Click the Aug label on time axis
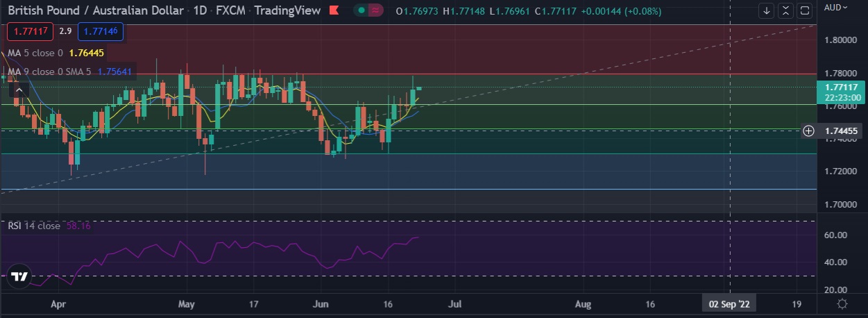 pos(584,304)
